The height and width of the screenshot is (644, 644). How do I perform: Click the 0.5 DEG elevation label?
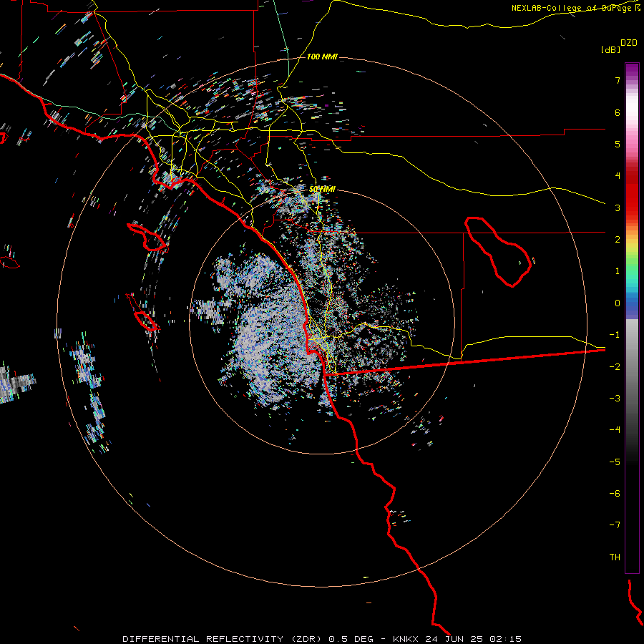click(351, 639)
